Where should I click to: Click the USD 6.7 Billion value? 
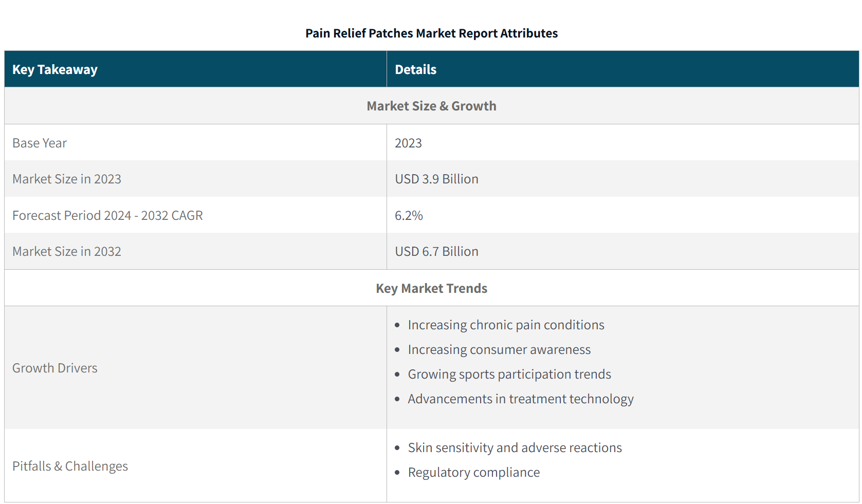click(436, 252)
